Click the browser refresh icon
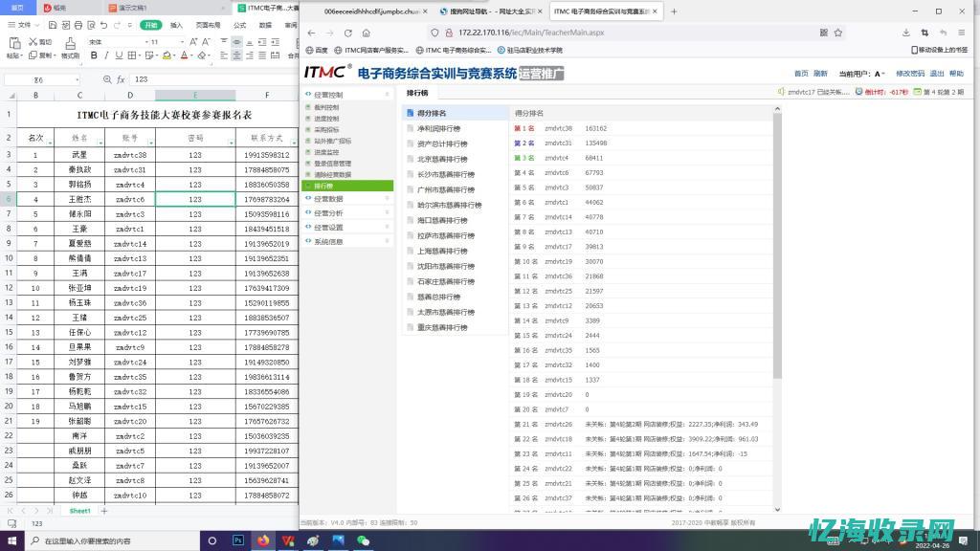The image size is (980, 551). pos(348,34)
